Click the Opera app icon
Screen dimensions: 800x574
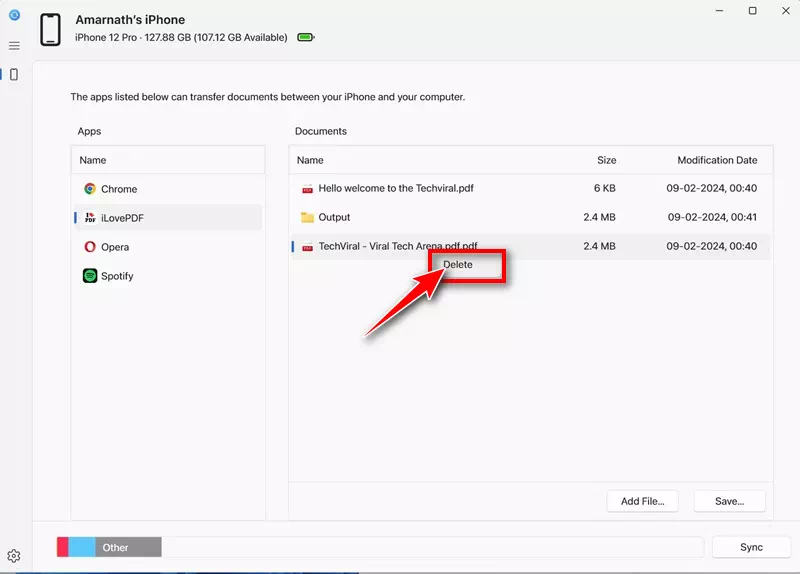[90, 247]
